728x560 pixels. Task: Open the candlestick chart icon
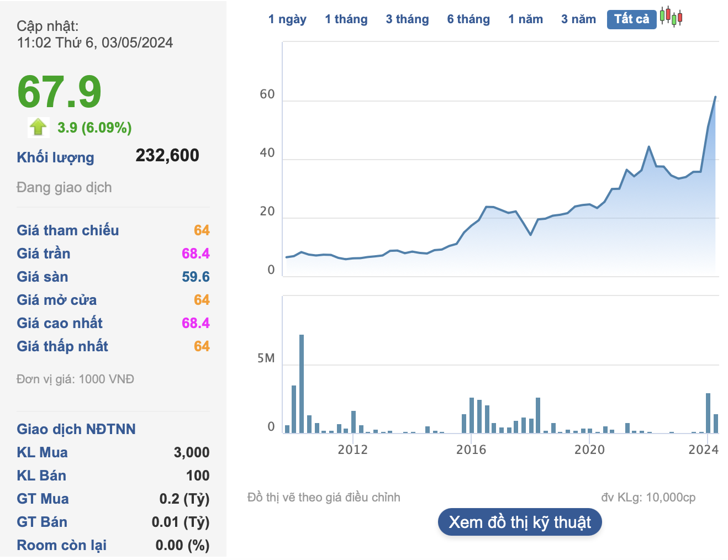[671, 17]
